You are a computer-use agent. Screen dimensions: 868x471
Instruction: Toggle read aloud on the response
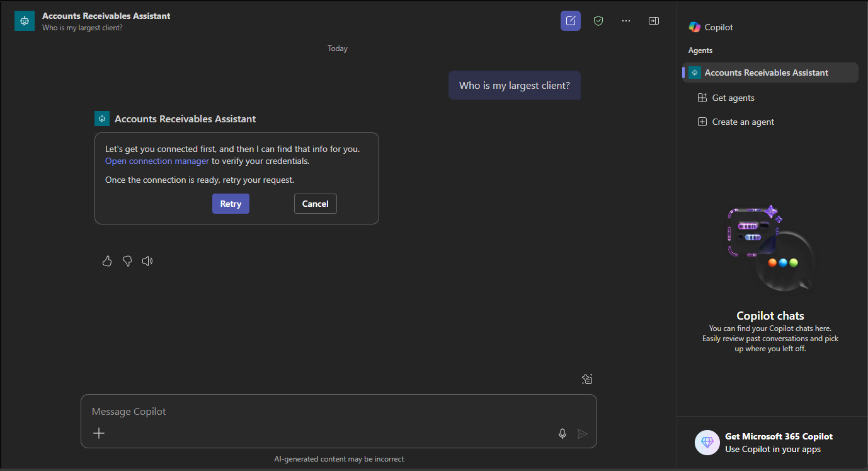(147, 260)
